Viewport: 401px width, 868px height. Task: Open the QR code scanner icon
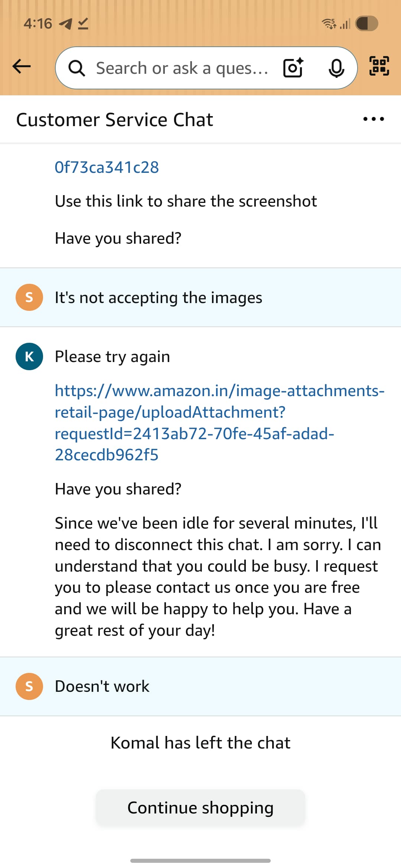click(x=379, y=68)
